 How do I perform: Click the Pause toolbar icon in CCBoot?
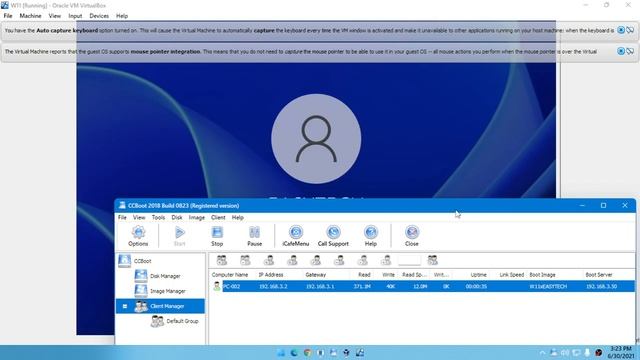pos(254,236)
